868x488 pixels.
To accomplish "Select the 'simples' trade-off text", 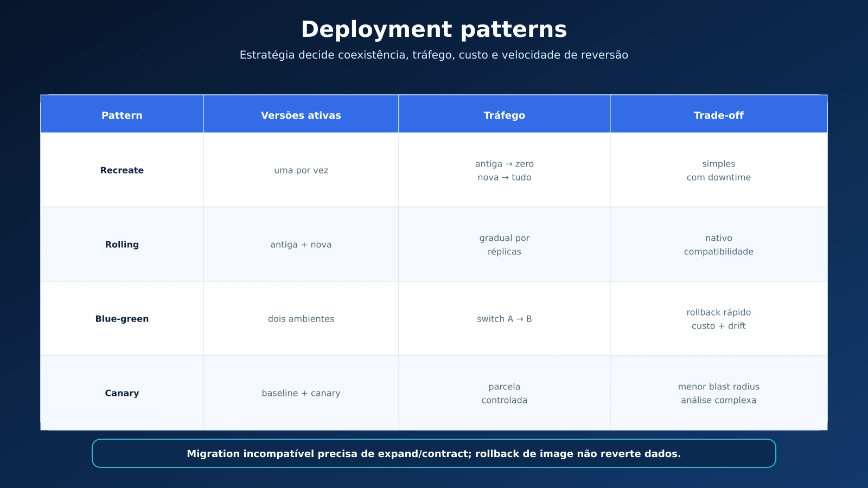I will pos(719,164).
